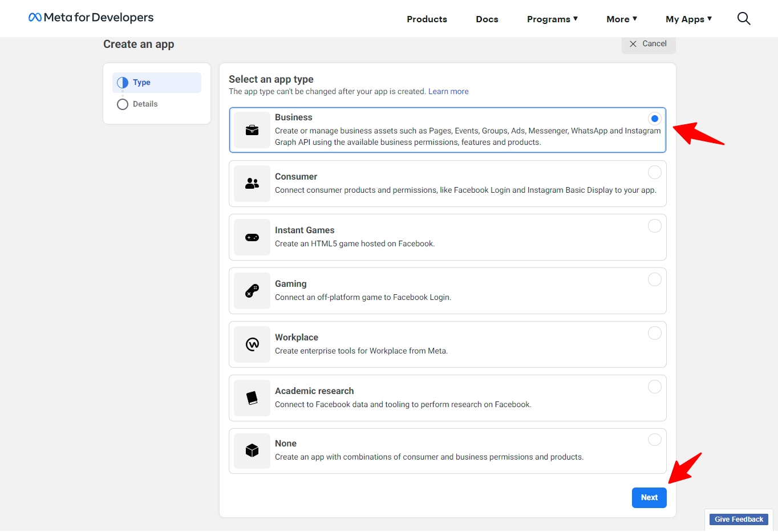This screenshot has height=532, width=778.
Task: Open search with the magnifier icon
Action: [743, 19]
